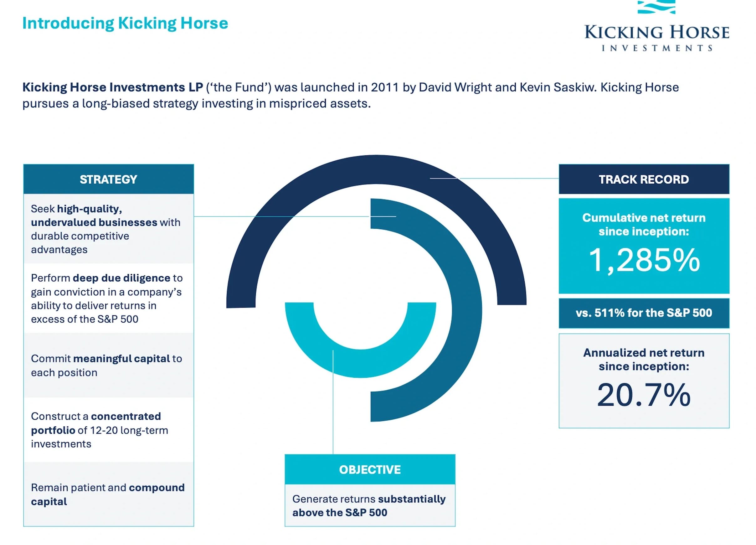Click the OBJECTIVE header box
756x545 pixels.
pyautogui.click(x=370, y=470)
